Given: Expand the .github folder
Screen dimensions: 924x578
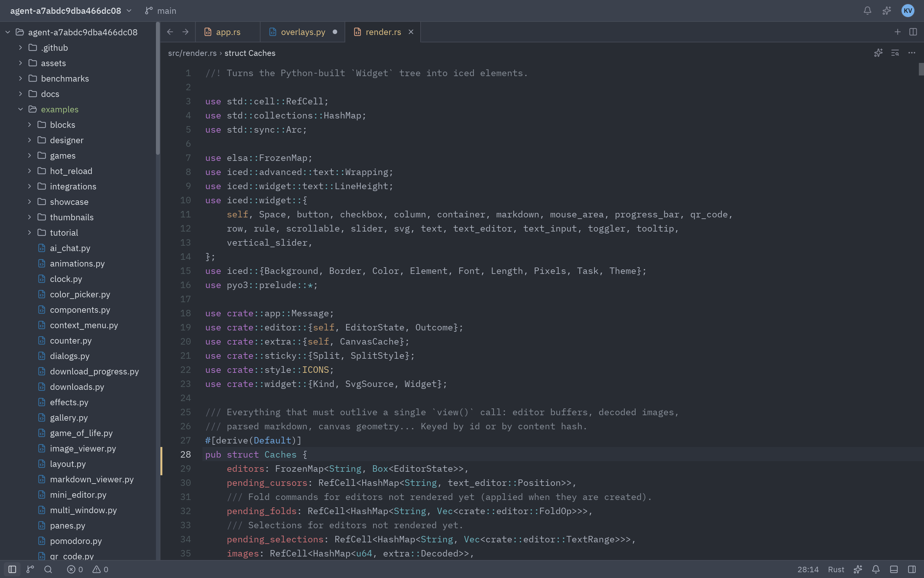Looking at the screenshot, I should pos(21,48).
